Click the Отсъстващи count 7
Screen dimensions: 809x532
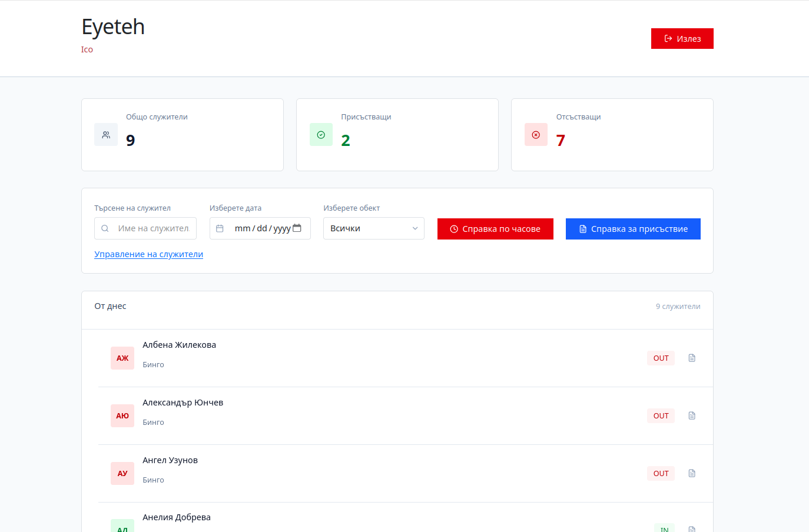coord(561,140)
